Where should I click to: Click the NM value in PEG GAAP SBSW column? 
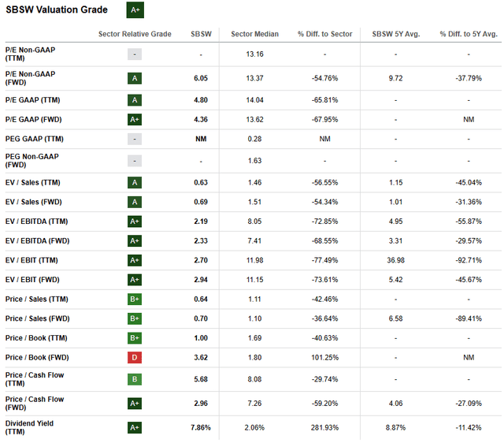[x=201, y=139]
